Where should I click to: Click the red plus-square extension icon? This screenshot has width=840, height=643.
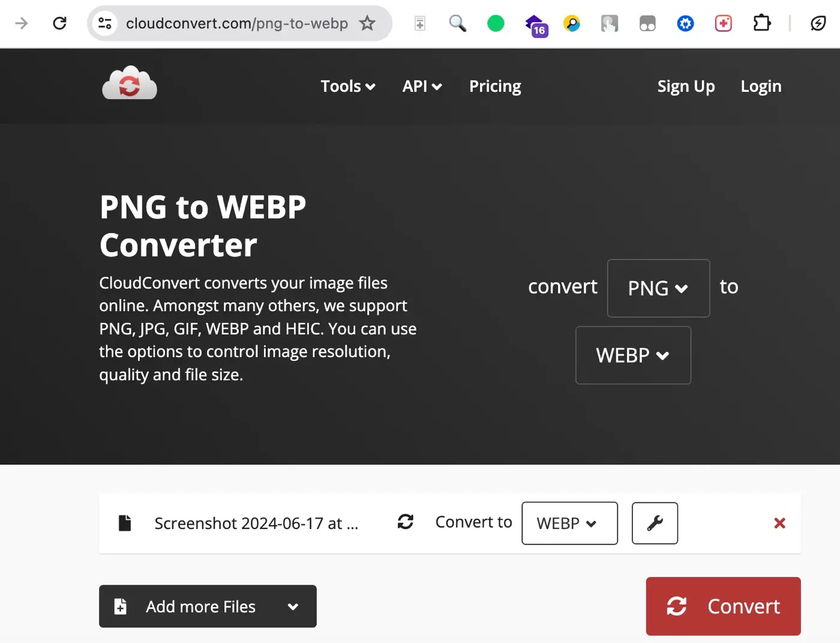pyautogui.click(x=724, y=23)
